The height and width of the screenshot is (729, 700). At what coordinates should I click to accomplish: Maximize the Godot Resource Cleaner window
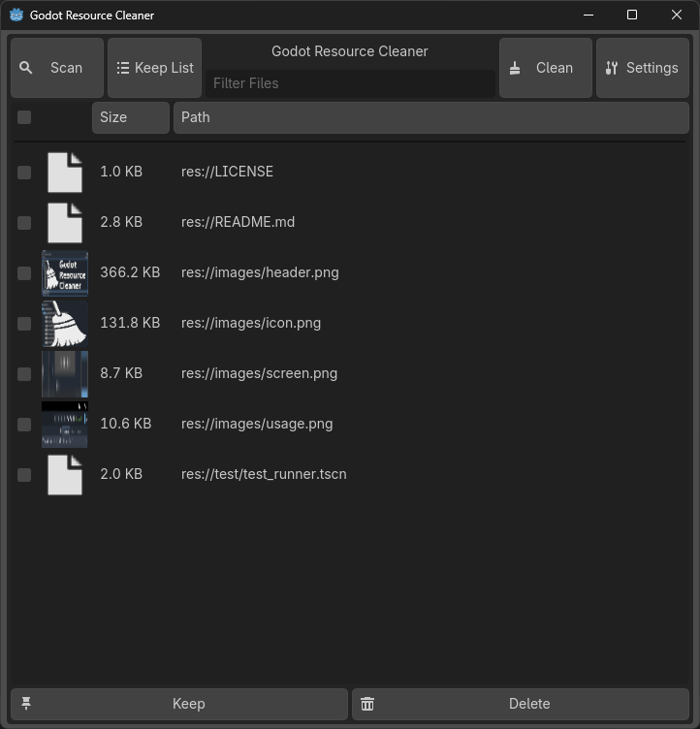[x=632, y=15]
